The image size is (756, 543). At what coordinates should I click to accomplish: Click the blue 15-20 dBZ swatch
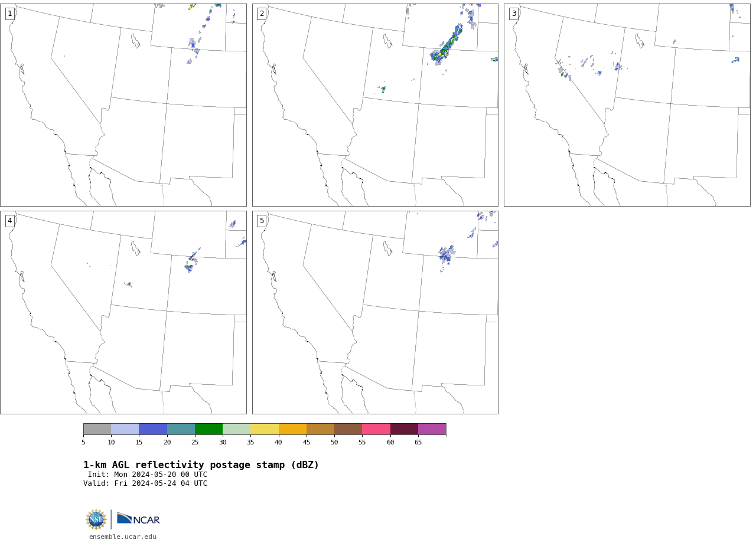(x=153, y=429)
